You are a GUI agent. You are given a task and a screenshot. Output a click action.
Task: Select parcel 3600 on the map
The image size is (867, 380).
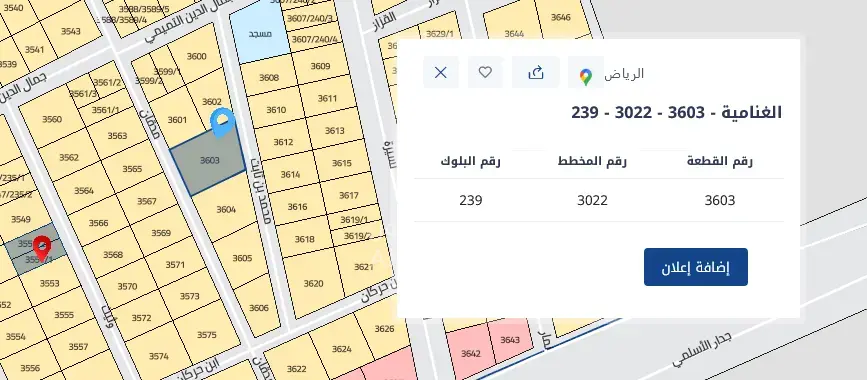(196, 56)
